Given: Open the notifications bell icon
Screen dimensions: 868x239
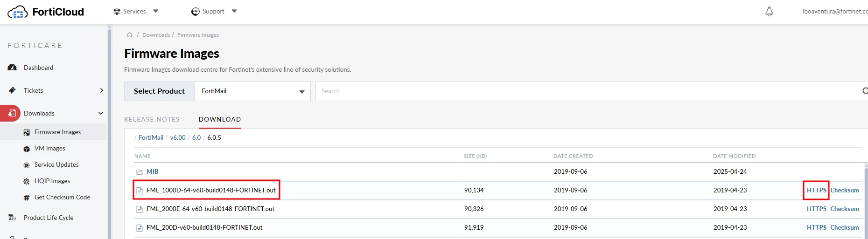Looking at the screenshot, I should click(x=769, y=11).
